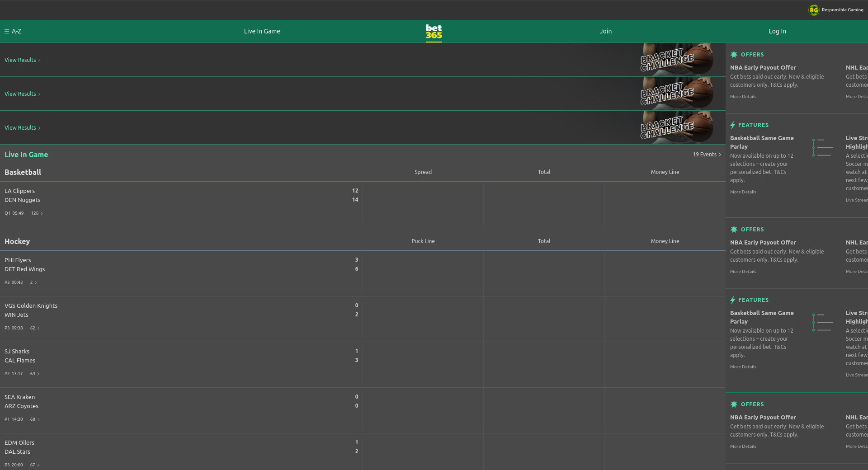Expand 62 markets for Golden Knights vs Jets
The height and width of the screenshot is (470, 868).
(x=35, y=328)
